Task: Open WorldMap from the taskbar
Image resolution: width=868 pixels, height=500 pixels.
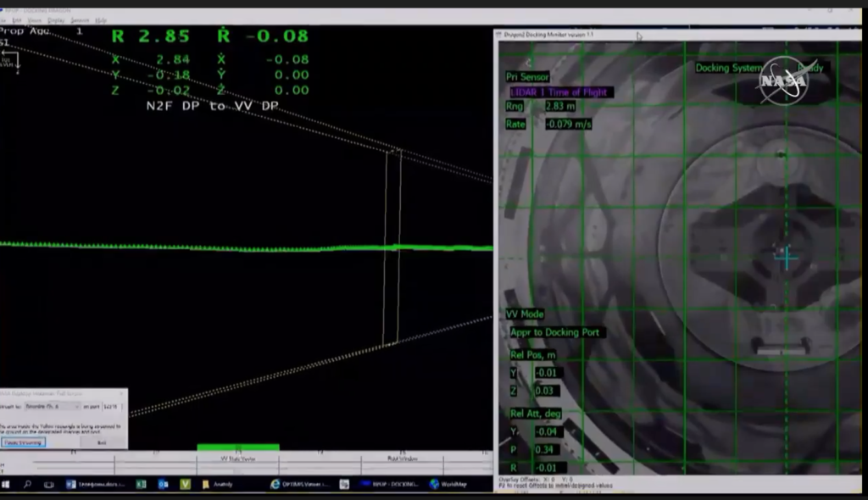Action: (449, 485)
